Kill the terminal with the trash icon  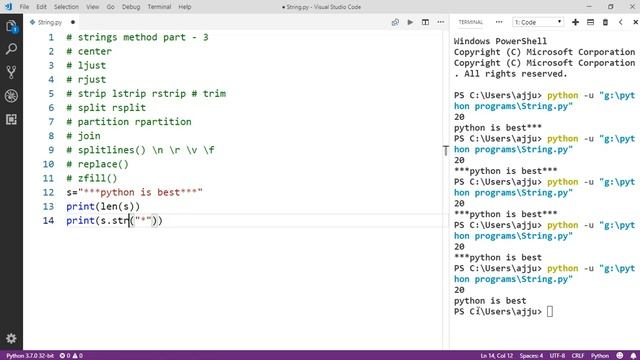pyautogui.click(x=605, y=22)
